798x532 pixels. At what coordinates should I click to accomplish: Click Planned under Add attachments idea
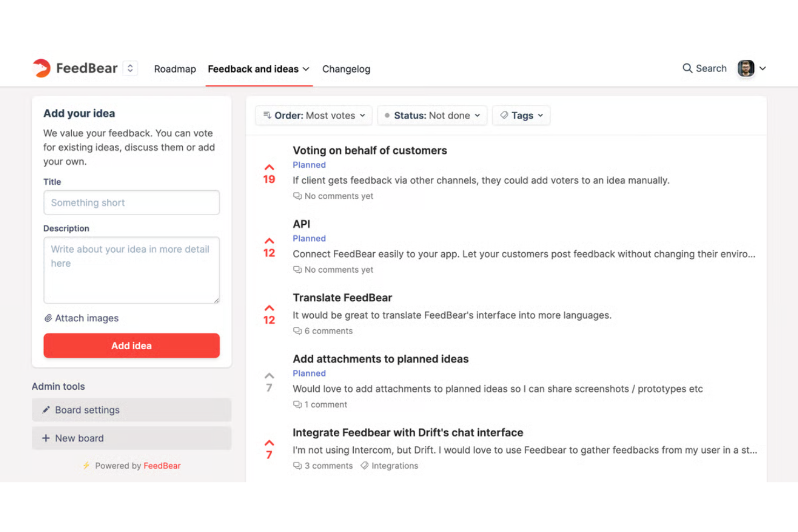click(309, 373)
